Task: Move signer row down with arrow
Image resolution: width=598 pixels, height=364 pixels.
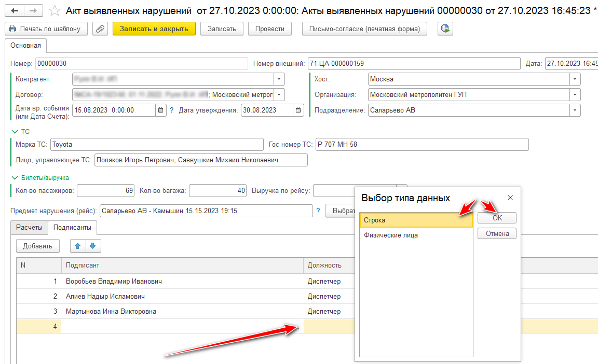Action: [93, 246]
